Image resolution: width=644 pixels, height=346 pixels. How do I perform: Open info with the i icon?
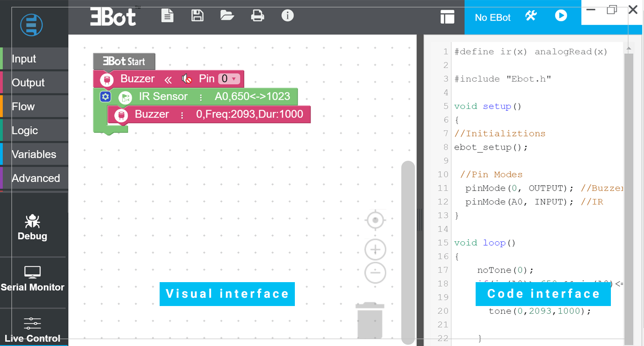(x=287, y=15)
